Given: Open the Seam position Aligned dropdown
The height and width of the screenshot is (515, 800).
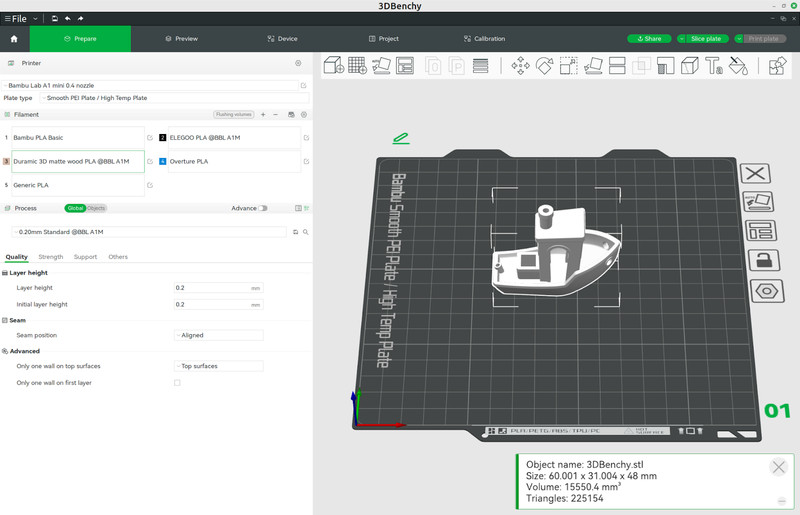Looking at the screenshot, I should pyautogui.click(x=219, y=335).
